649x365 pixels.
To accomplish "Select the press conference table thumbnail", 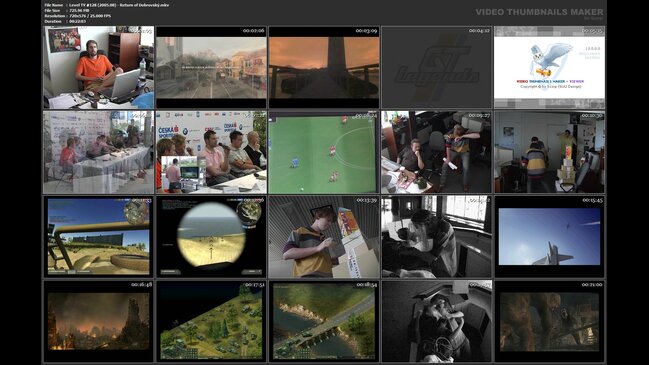I will [x=99, y=152].
